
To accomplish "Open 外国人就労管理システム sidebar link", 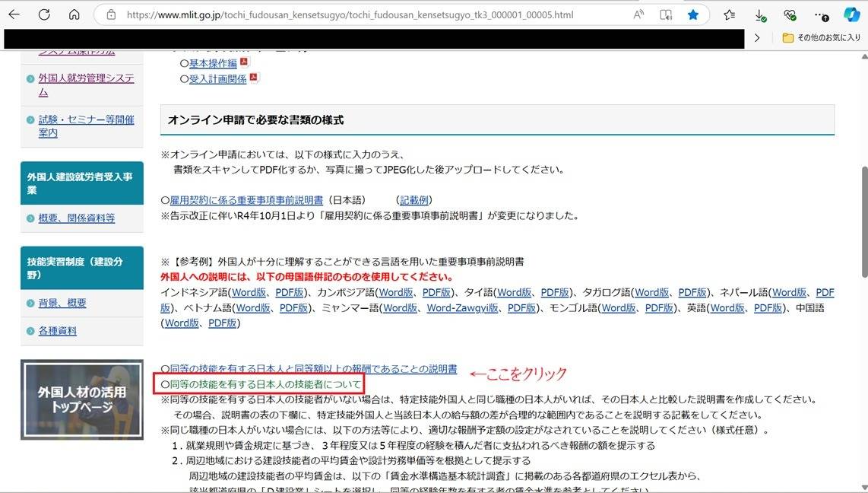I will tap(86, 84).
